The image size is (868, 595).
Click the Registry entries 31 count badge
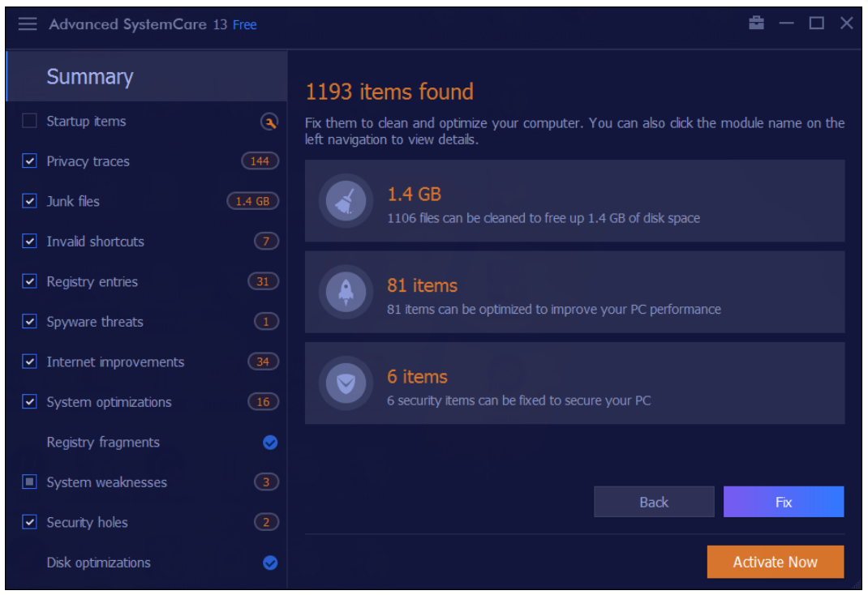click(x=263, y=281)
